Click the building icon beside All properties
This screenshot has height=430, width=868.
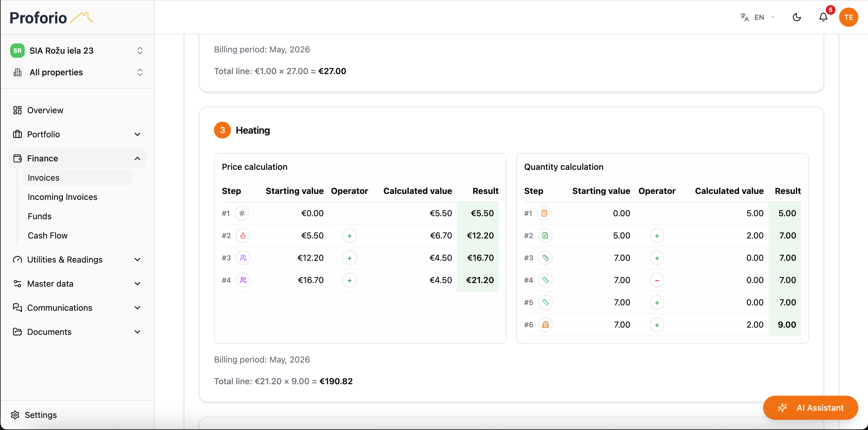[x=17, y=72]
